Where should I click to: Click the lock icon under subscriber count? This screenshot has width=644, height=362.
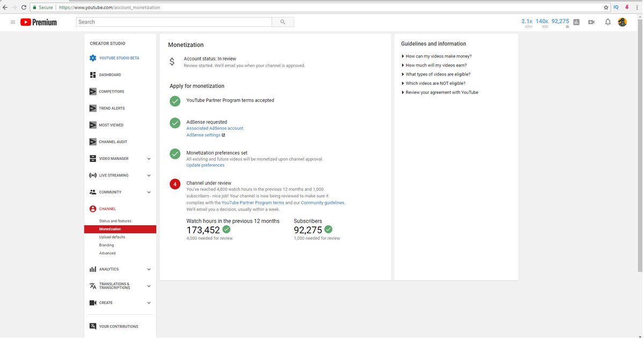coord(567,27)
